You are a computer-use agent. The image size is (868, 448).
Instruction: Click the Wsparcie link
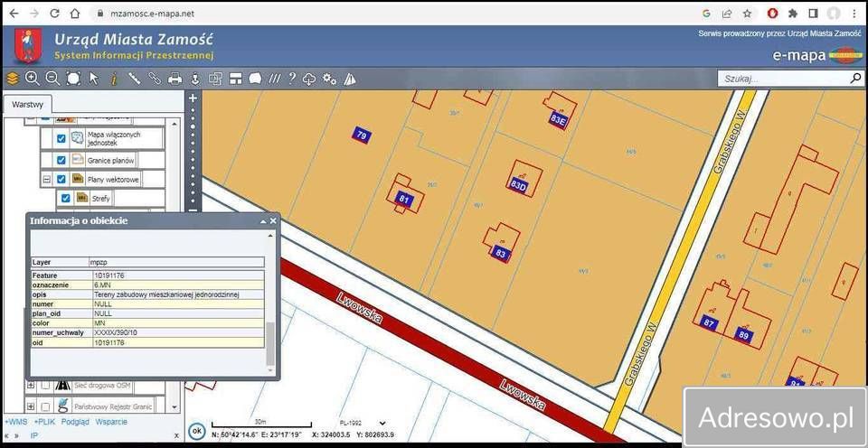tap(111, 422)
